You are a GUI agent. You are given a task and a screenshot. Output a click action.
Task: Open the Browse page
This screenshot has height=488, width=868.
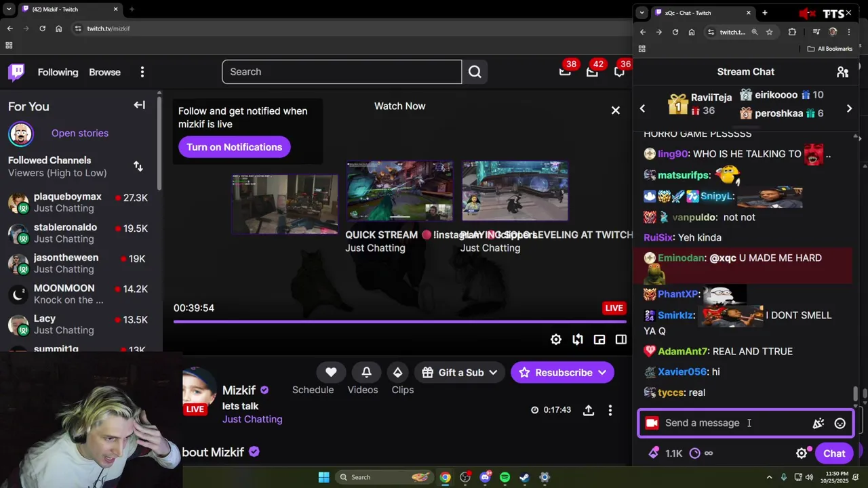click(x=104, y=72)
